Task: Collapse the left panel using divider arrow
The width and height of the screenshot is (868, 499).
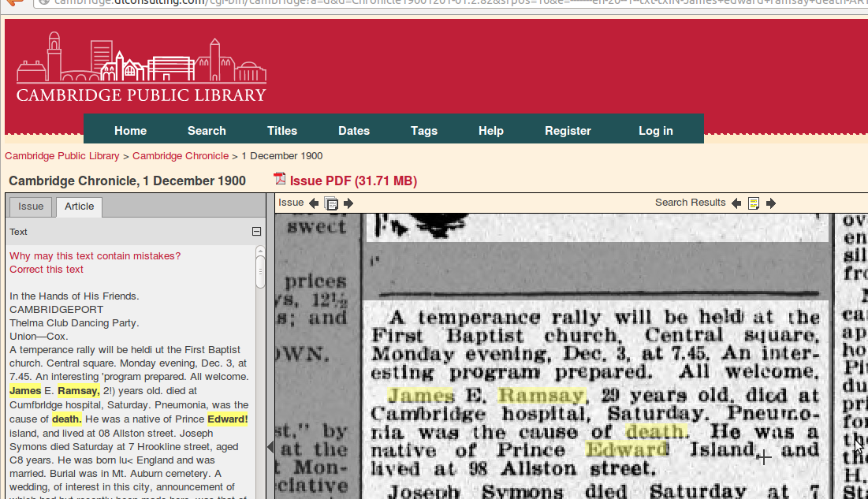Action: click(x=270, y=447)
